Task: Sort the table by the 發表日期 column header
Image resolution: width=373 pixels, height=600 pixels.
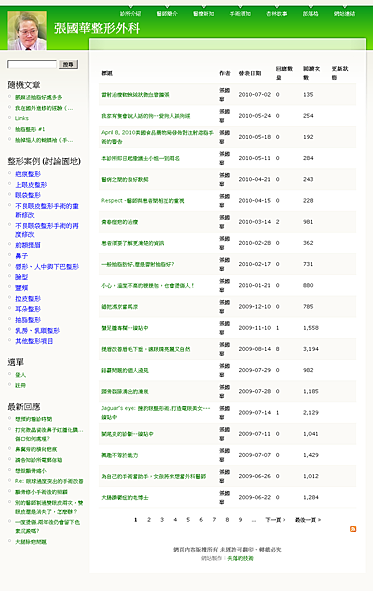Action: pos(250,74)
